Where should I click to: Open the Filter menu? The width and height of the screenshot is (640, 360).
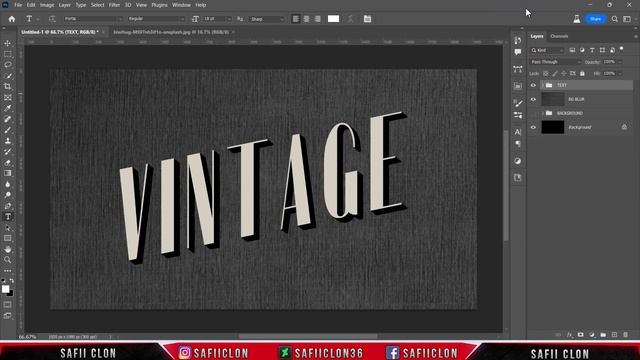pyautogui.click(x=114, y=5)
